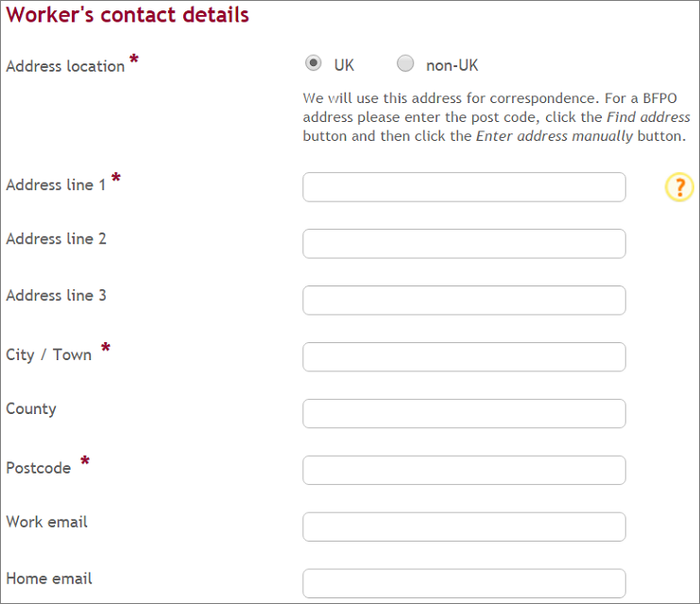The image size is (700, 604).
Task: Focus the Address line 1 field
Action: coord(464,187)
